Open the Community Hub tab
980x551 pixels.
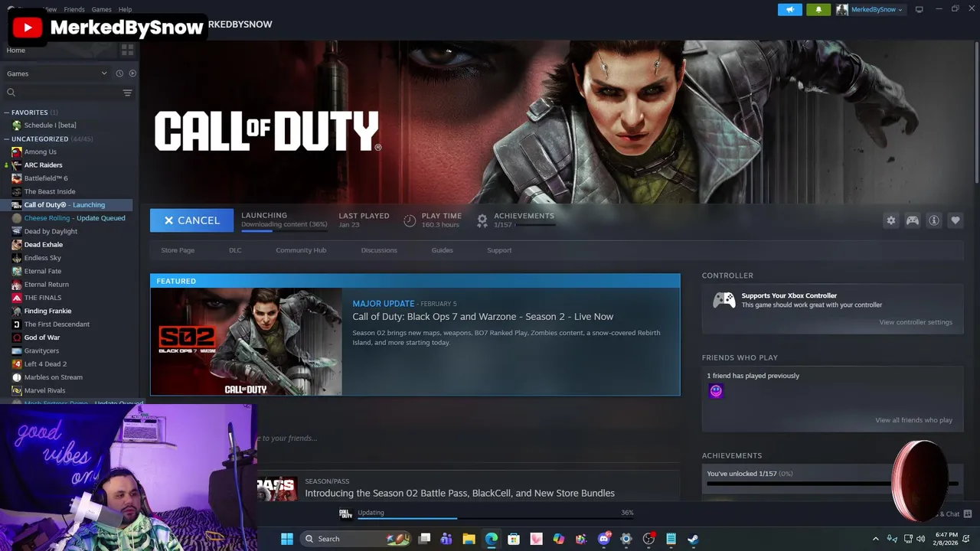[x=301, y=250]
